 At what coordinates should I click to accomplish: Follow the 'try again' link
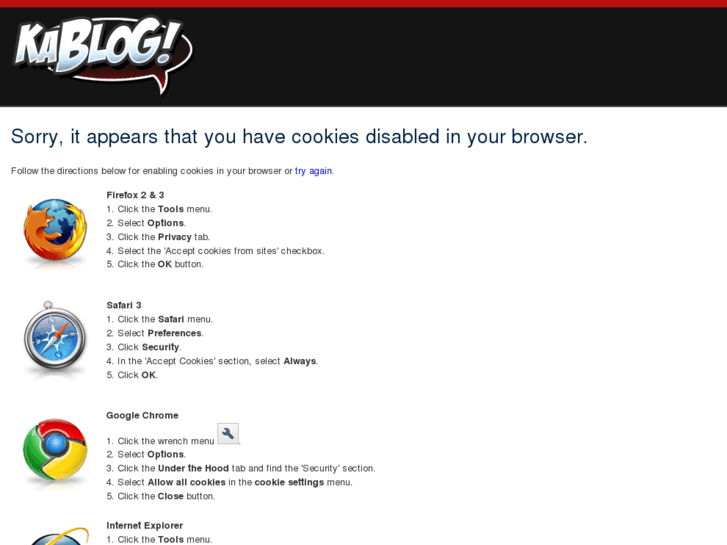click(313, 171)
